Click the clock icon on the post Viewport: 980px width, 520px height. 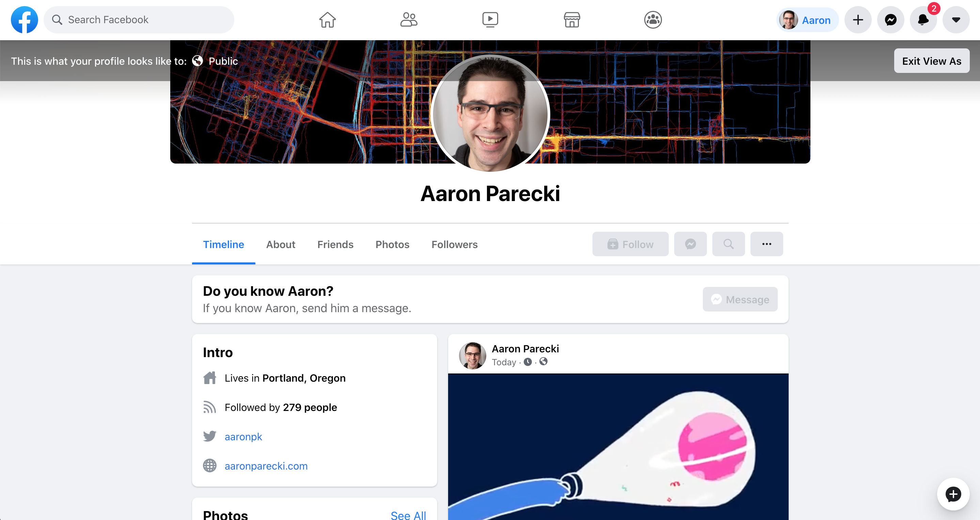528,362
